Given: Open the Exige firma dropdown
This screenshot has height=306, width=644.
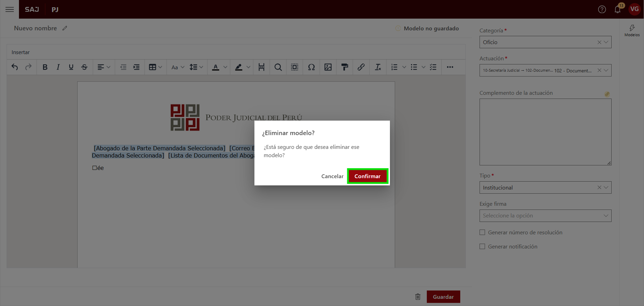Looking at the screenshot, I should pos(545,216).
